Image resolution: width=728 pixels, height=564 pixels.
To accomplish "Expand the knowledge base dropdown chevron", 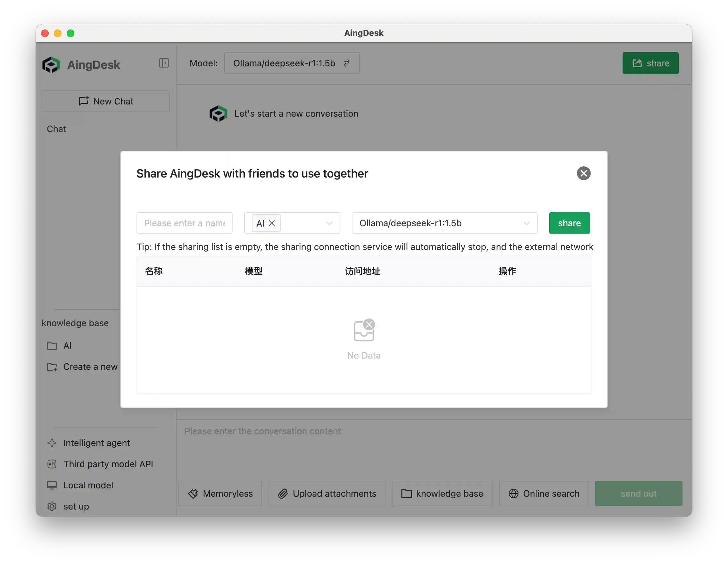I will click(329, 223).
